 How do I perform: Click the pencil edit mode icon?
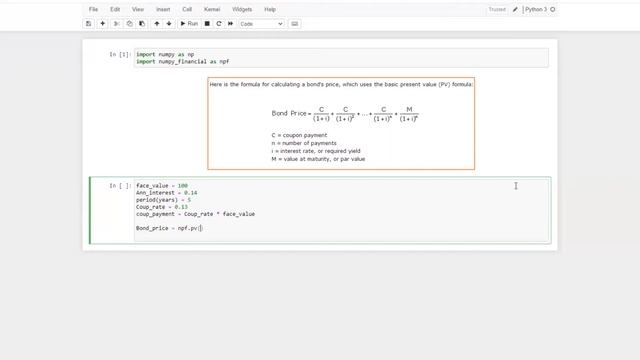pos(515,9)
